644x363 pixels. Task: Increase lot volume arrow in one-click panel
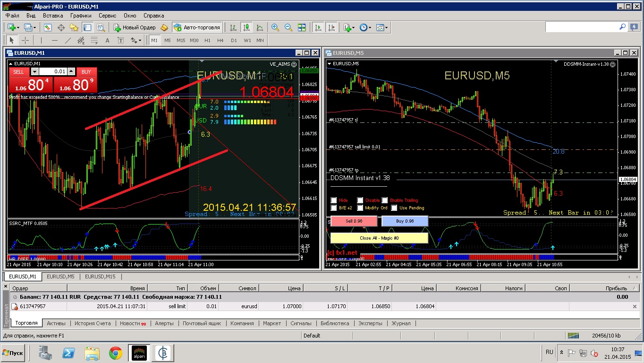tap(71, 72)
